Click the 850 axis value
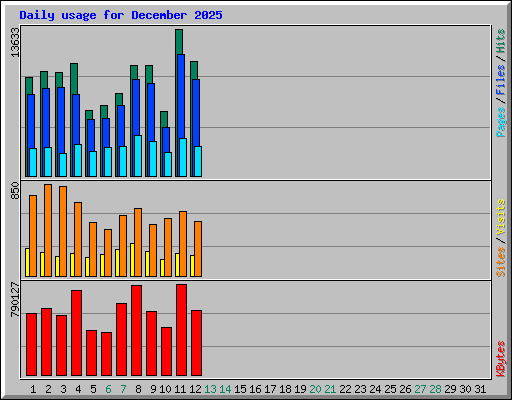Image resolution: width=512 pixels, height=400 pixels. (x=15, y=190)
